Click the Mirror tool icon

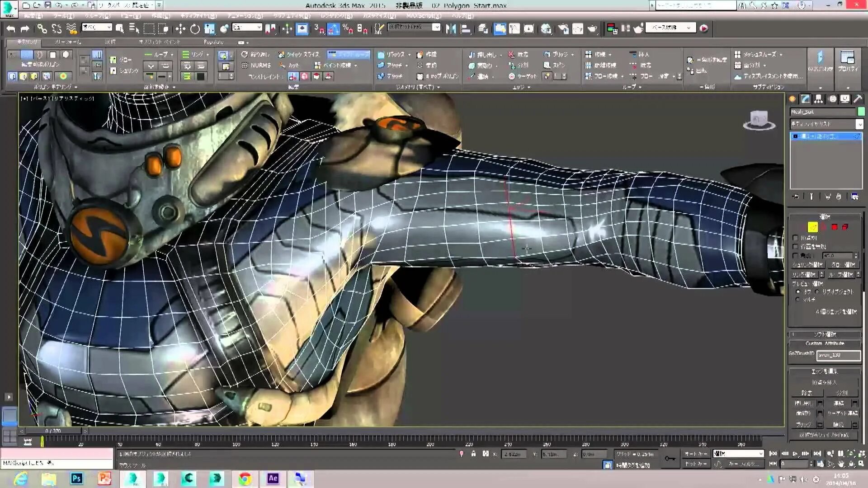click(451, 29)
